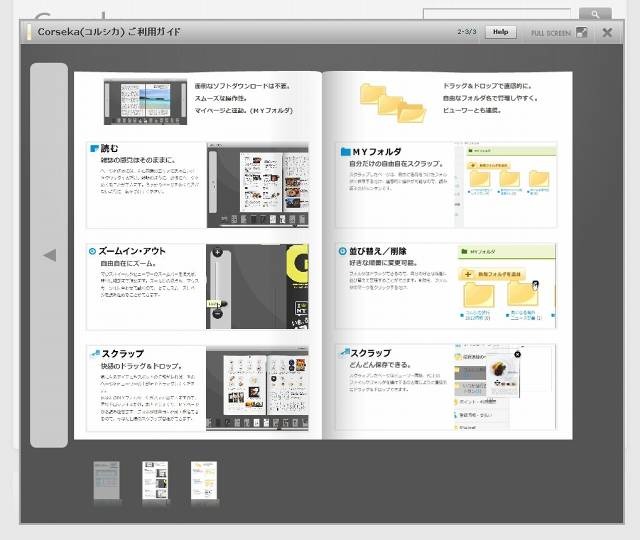
Task: Go to previous page with left arrow
Action: click(x=49, y=255)
